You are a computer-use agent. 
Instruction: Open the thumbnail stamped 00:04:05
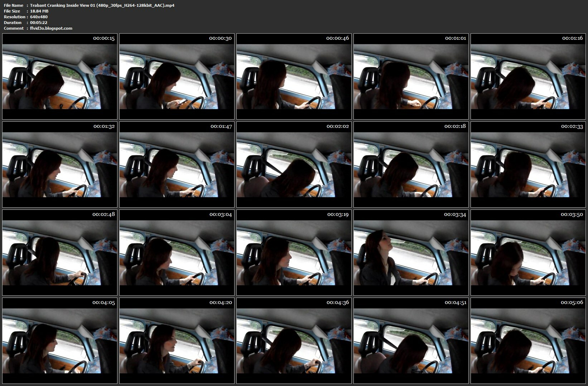click(x=60, y=341)
